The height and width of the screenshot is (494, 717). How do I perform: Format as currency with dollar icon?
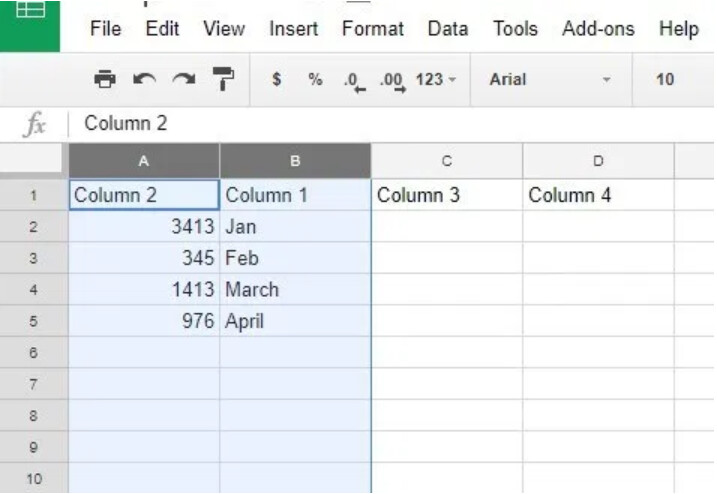pos(276,79)
